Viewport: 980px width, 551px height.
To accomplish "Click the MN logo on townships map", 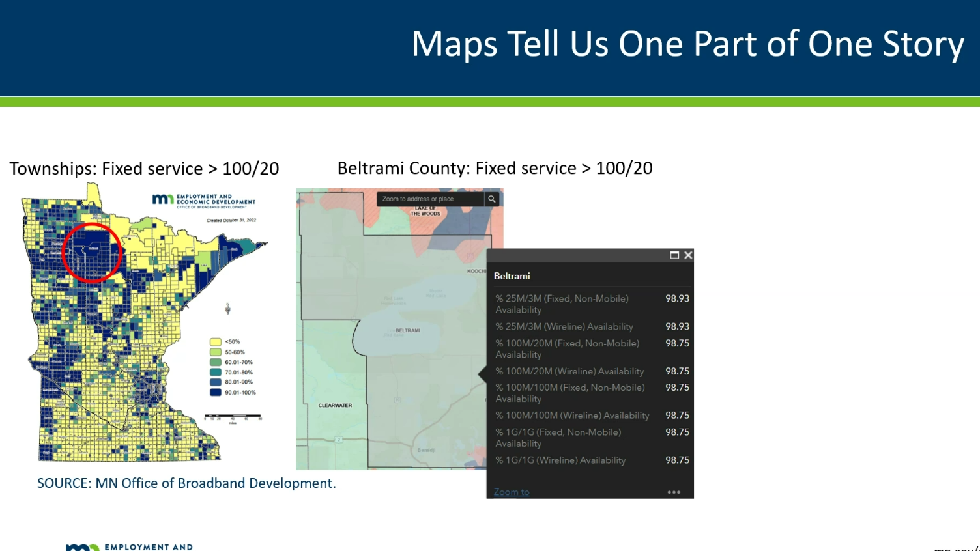I will 163,199.
